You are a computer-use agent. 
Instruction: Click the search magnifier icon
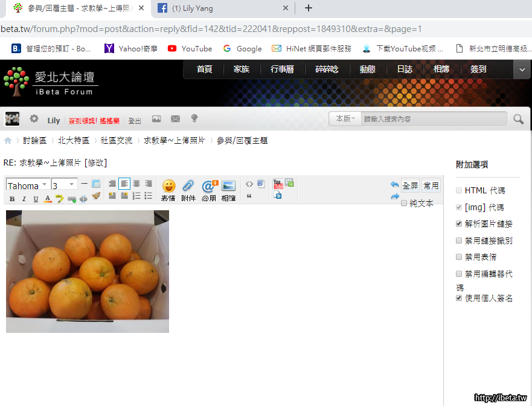[518, 119]
